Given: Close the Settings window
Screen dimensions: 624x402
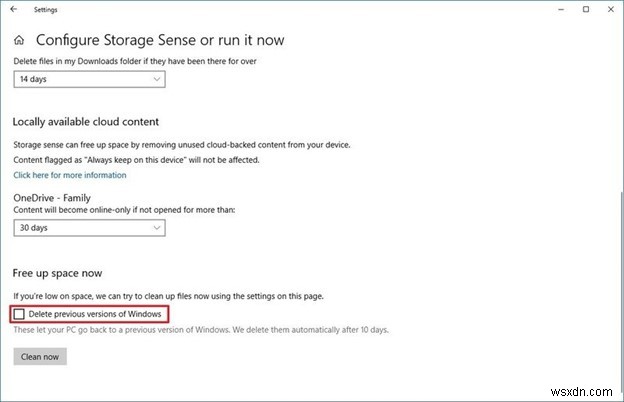Looking at the screenshot, I should tap(611, 9).
